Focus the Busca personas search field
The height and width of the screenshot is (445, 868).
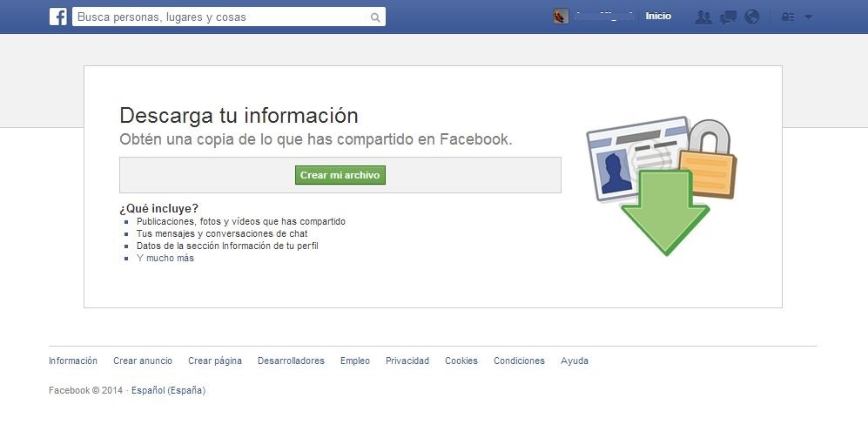(221, 17)
